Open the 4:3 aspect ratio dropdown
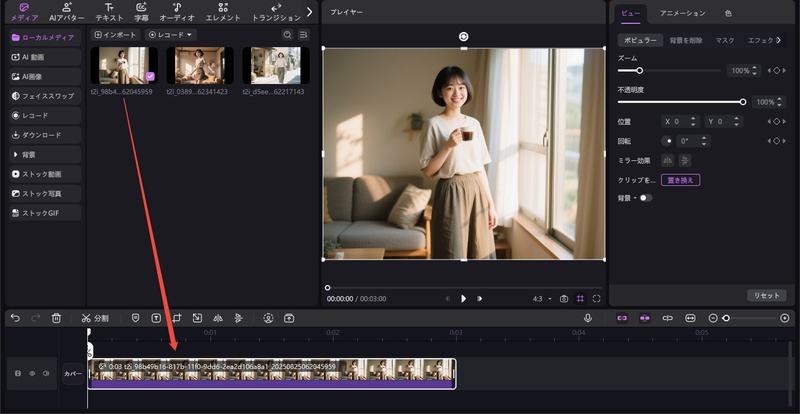The height and width of the screenshot is (414, 800). pyautogui.click(x=542, y=299)
